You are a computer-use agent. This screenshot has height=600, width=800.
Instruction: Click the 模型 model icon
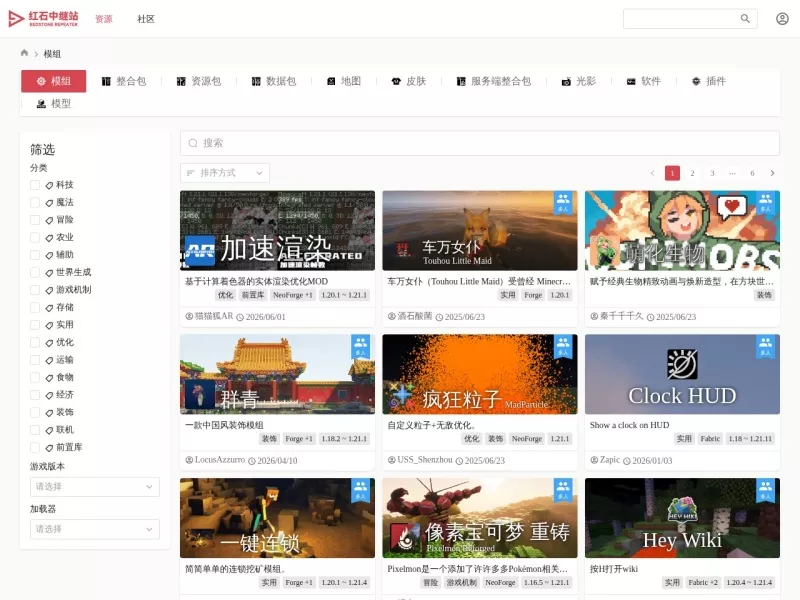[41, 104]
